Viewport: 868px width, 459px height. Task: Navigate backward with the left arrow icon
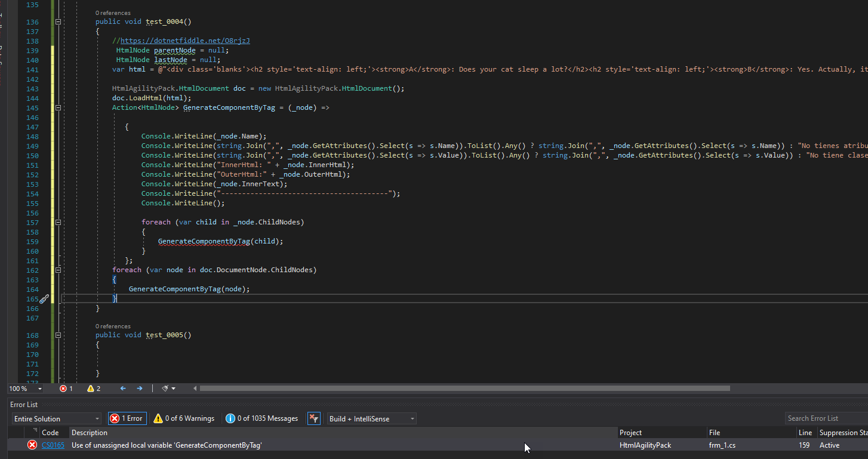click(x=123, y=389)
